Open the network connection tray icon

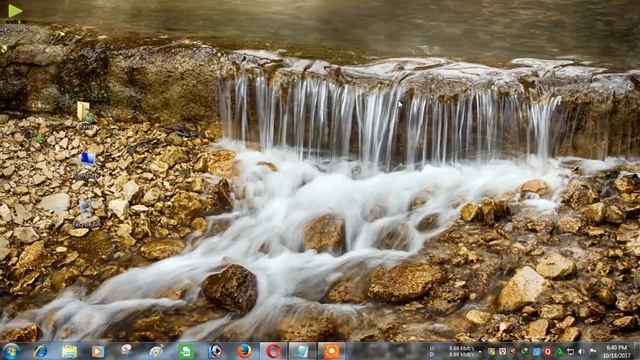click(571, 352)
